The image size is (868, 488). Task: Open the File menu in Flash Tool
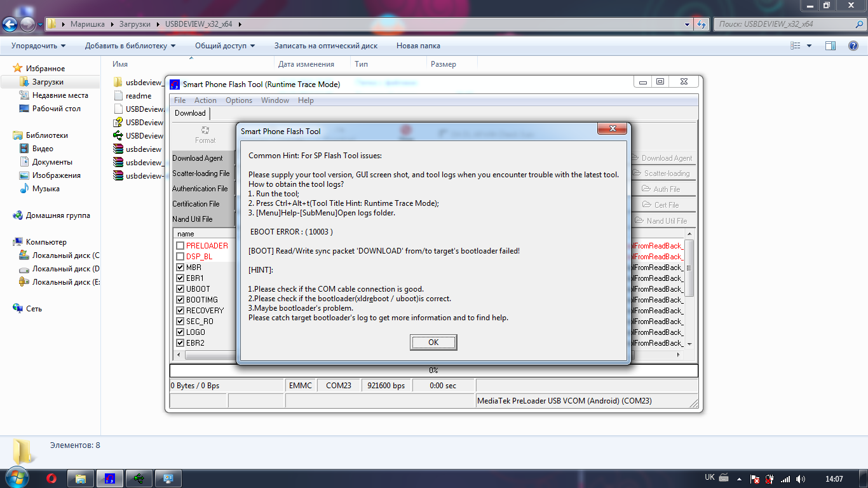[180, 100]
